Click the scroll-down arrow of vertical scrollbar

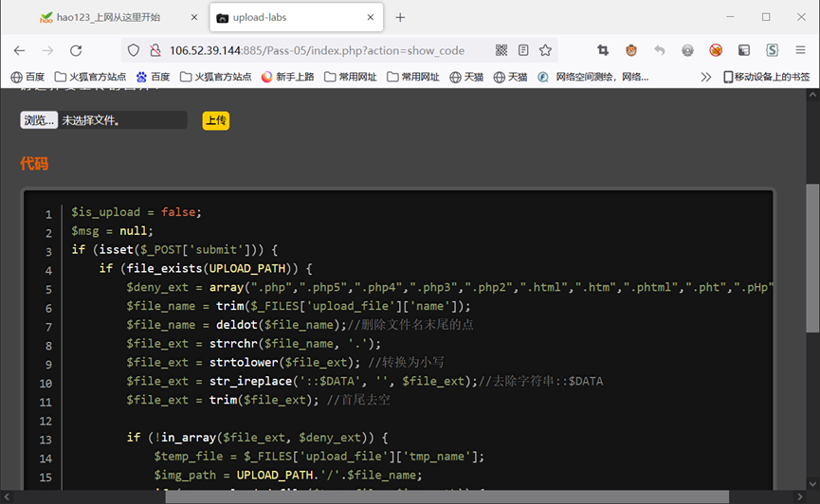(812, 483)
